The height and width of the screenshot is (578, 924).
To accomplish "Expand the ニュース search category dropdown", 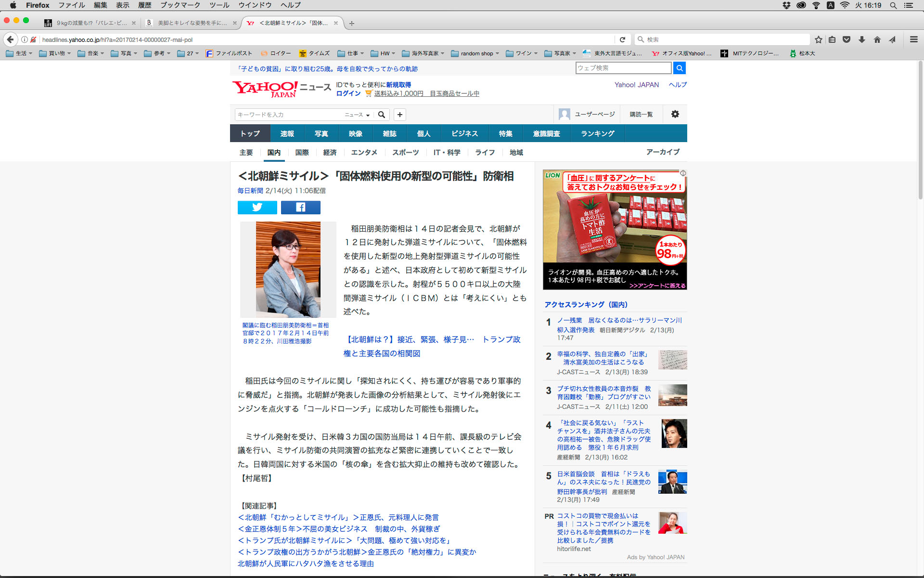I will (x=357, y=115).
